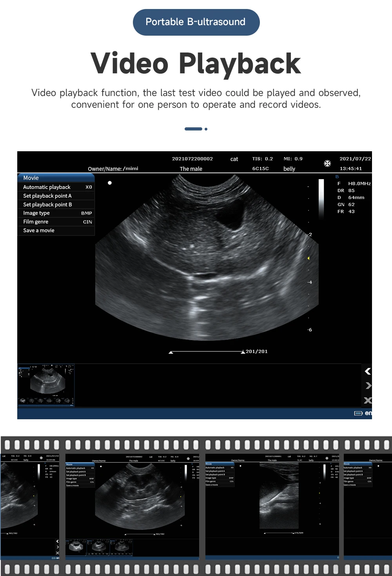Select Automatic playback option
This screenshot has height=576, width=392.
pyautogui.click(x=56, y=187)
